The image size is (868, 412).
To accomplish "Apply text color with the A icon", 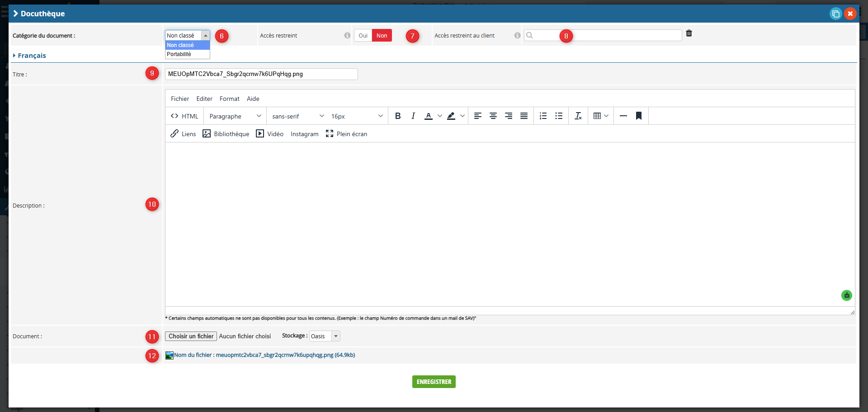I will [x=429, y=116].
